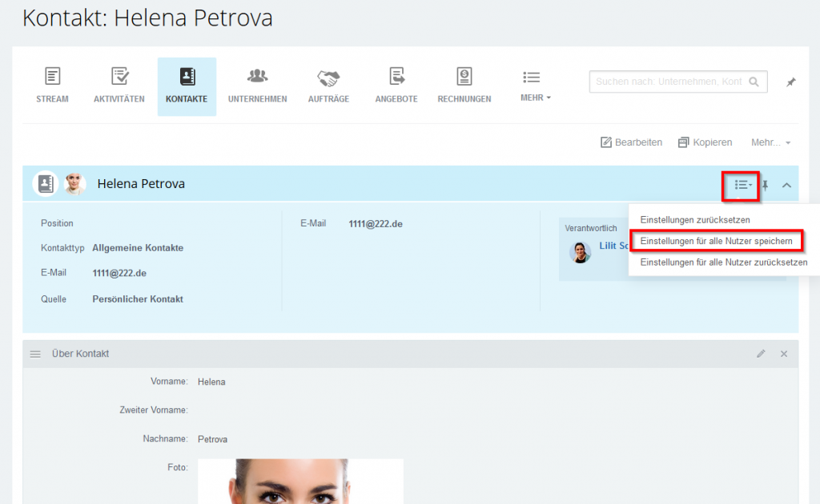Choose Einstellungen zurücksetzen
The image size is (820, 504).
[x=695, y=220]
